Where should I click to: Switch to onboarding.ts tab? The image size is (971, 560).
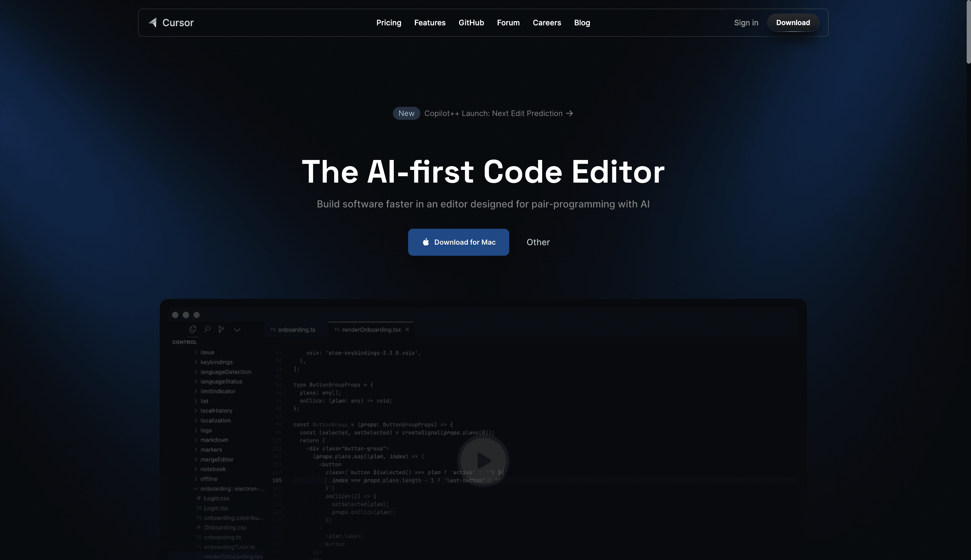pos(293,330)
